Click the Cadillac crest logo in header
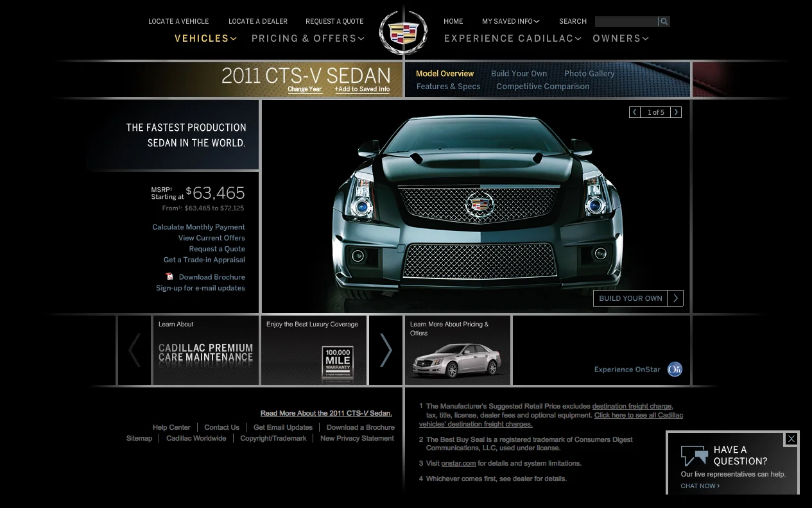 pos(403,32)
